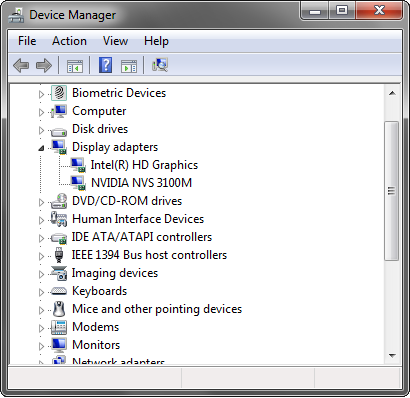Click the Keyboards icon
This screenshot has height=398, width=410.
59,291
